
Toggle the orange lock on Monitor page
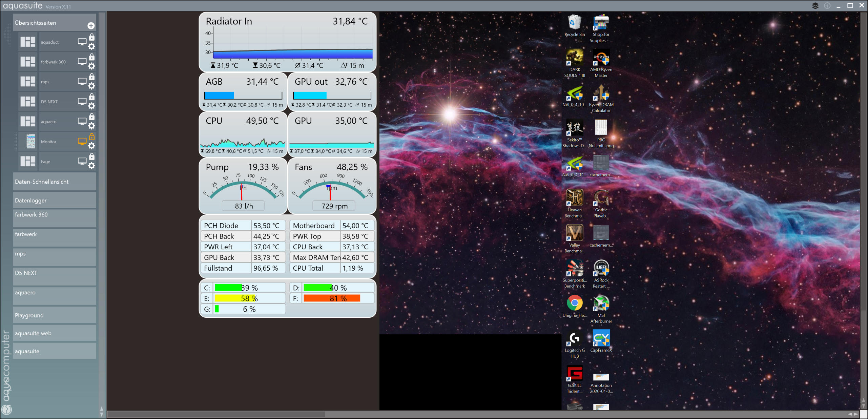pyautogui.click(x=92, y=137)
